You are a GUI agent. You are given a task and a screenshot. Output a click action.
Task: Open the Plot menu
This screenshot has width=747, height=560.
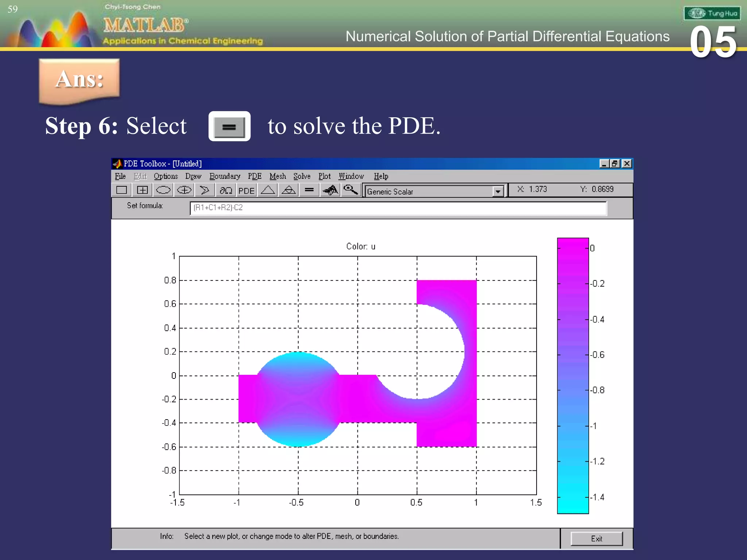pyautogui.click(x=325, y=176)
